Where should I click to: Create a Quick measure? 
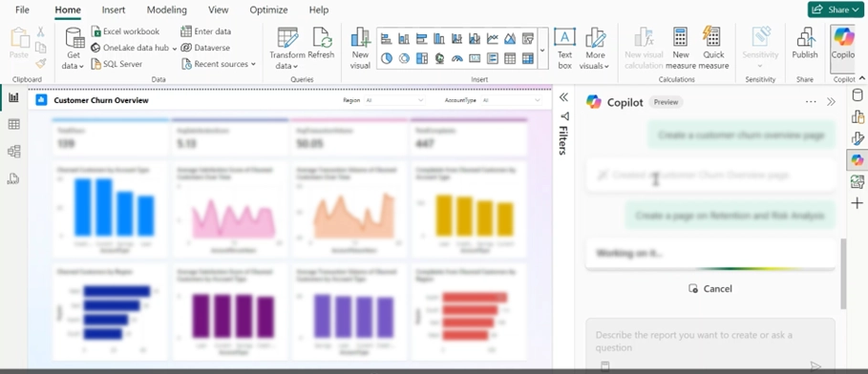[713, 48]
